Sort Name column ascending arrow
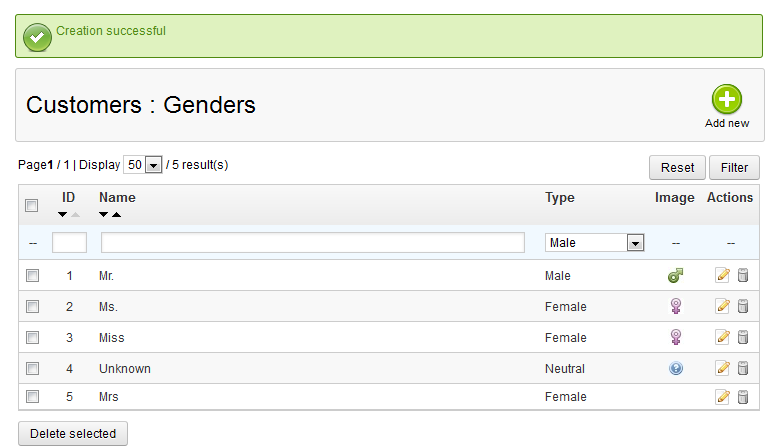Image resolution: width=776 pixels, height=448 pixels. (x=116, y=215)
